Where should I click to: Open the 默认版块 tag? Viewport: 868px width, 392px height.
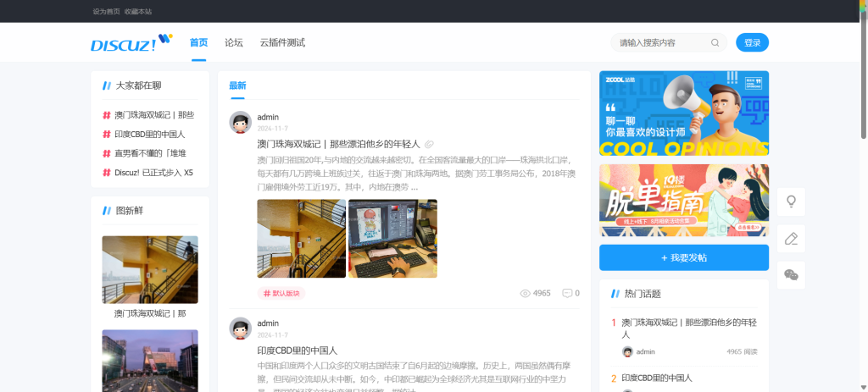pos(281,294)
